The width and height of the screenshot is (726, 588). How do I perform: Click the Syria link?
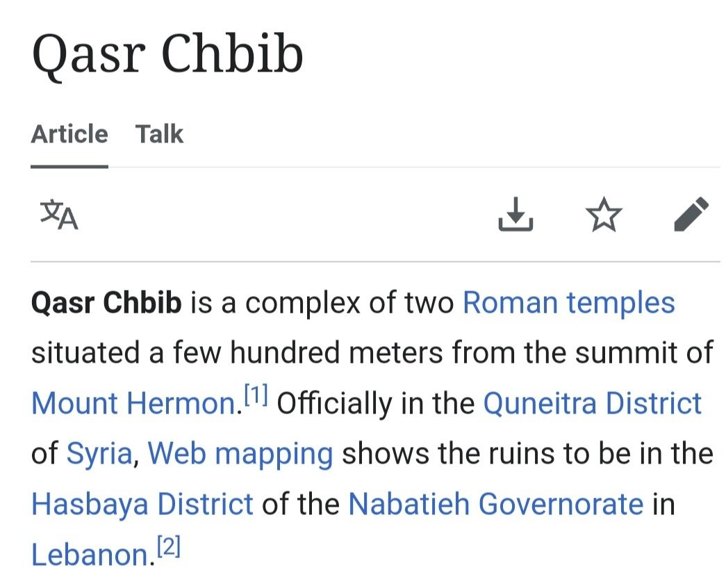point(99,454)
